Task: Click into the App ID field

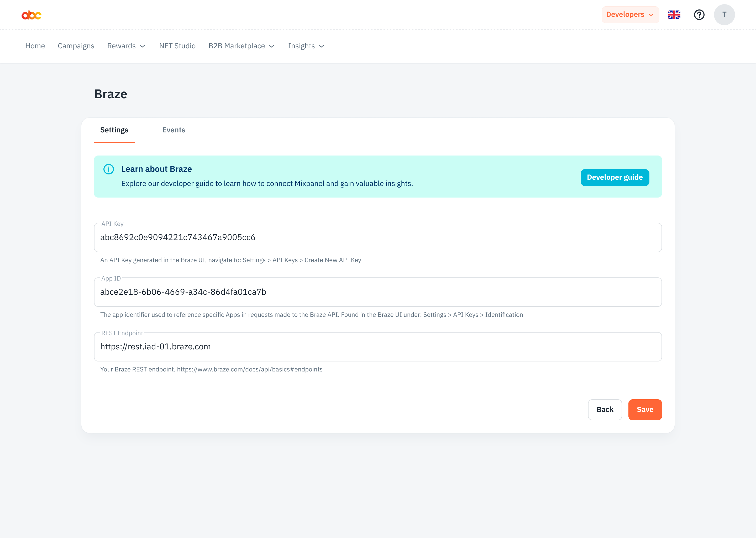Action: pyautogui.click(x=377, y=292)
